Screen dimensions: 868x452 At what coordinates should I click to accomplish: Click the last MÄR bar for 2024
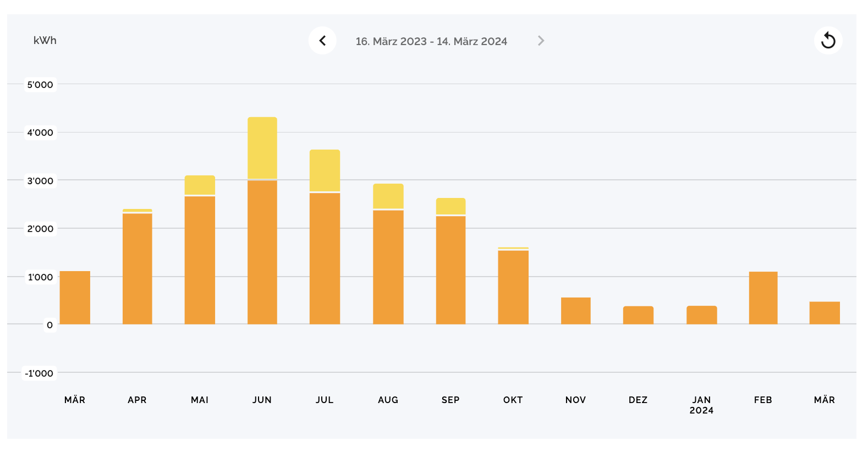point(824,313)
